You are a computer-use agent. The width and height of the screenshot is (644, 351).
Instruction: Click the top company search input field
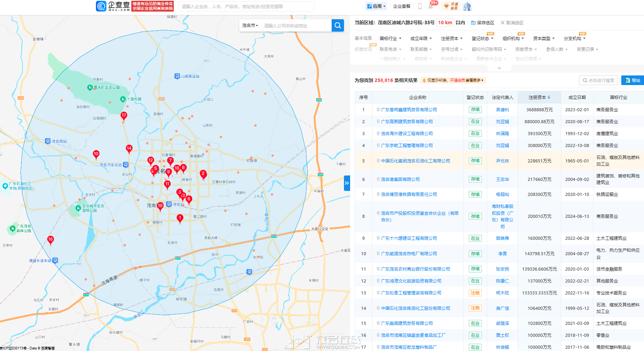tap(247, 7)
